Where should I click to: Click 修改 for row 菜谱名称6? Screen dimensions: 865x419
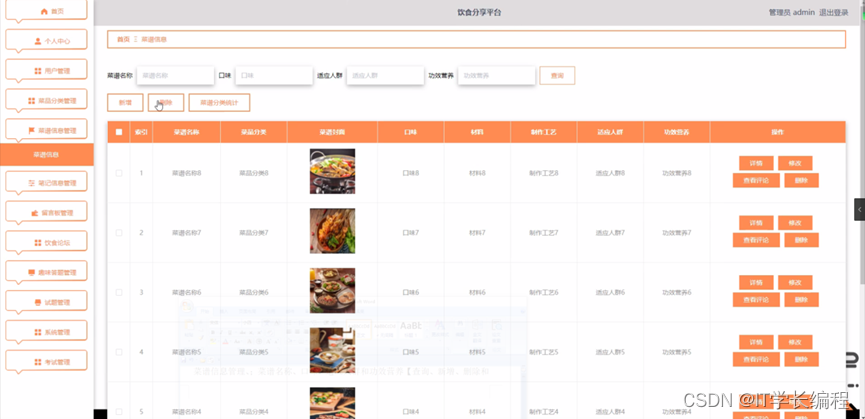point(795,282)
